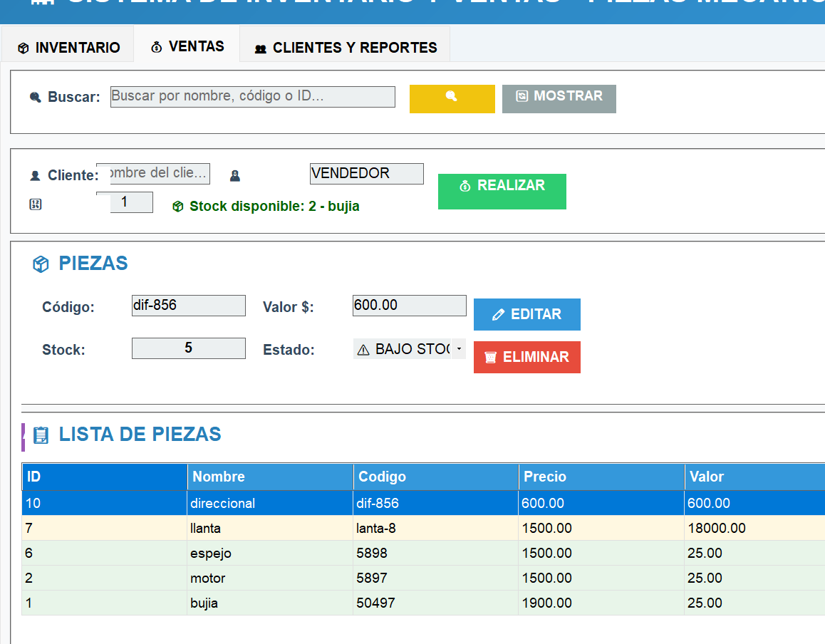Expand the Estado dropdown arrow
This screenshot has height=644, width=825.
459,349
